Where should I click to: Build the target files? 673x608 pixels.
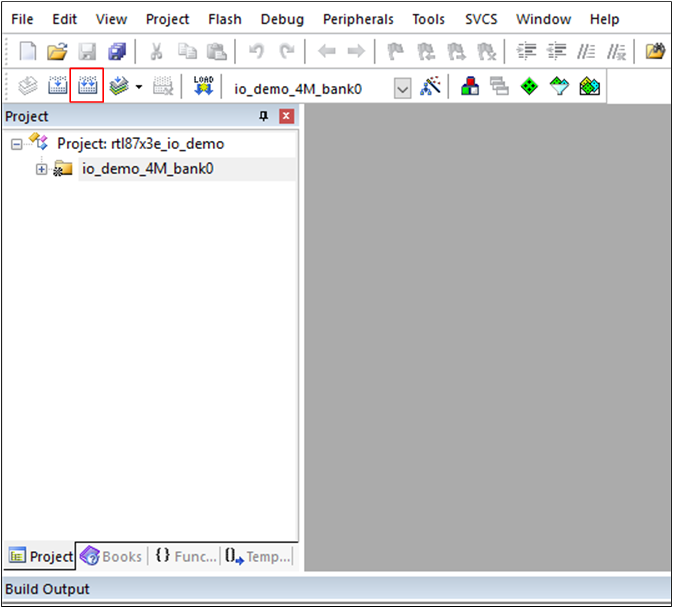pos(58,85)
